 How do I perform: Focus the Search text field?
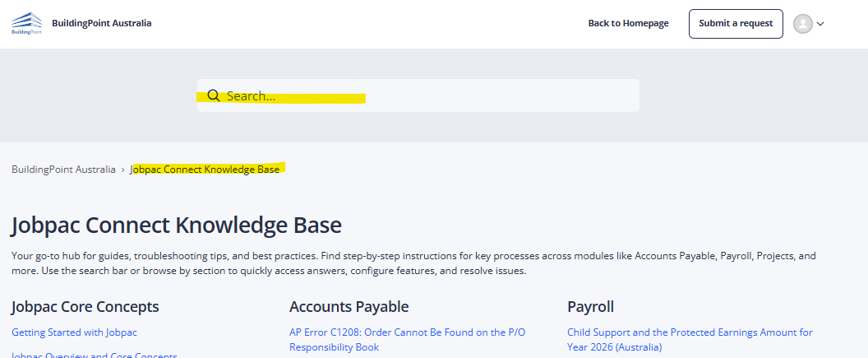[x=427, y=96]
